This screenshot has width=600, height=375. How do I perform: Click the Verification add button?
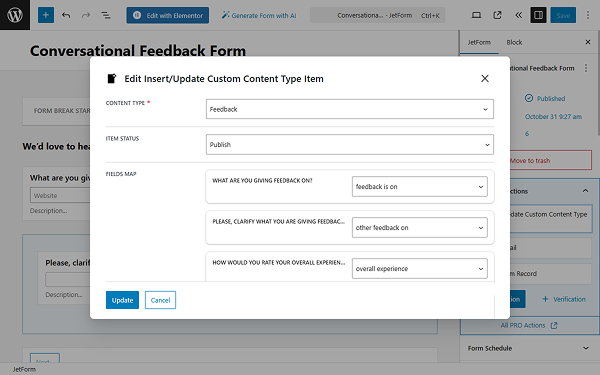click(x=564, y=299)
